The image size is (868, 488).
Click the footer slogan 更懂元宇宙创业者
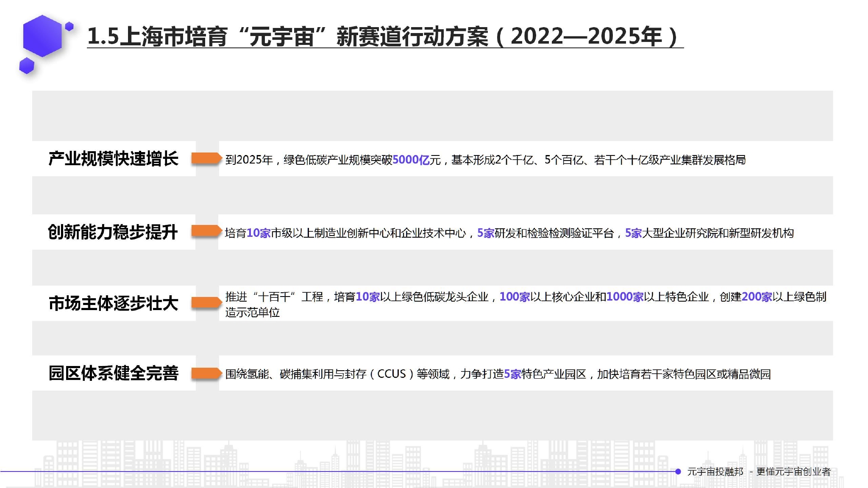point(793,471)
